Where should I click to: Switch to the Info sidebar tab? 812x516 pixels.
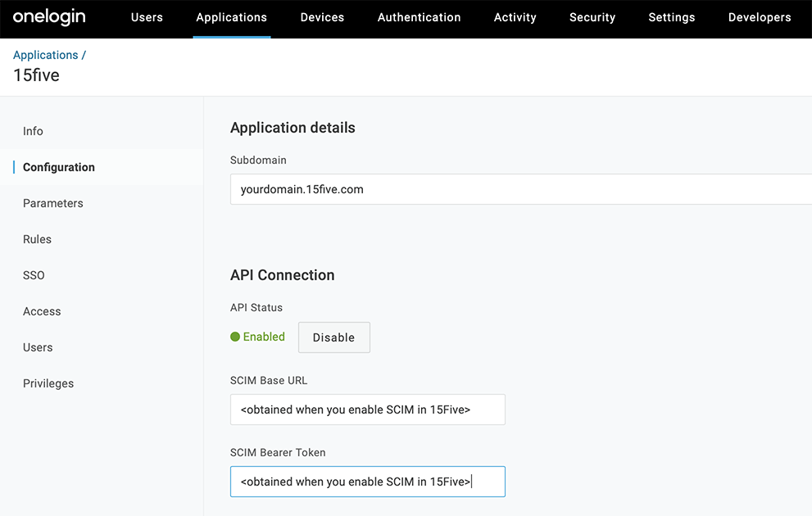33,131
